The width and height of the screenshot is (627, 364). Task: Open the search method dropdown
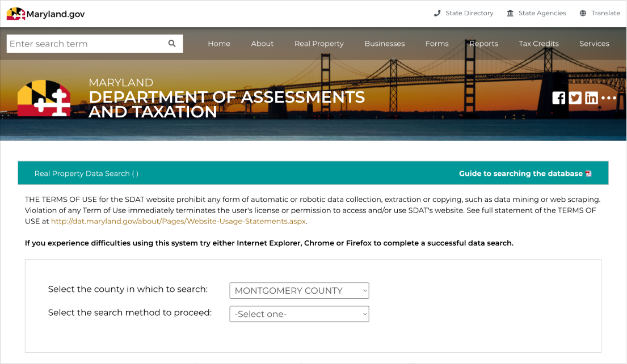pos(299,314)
